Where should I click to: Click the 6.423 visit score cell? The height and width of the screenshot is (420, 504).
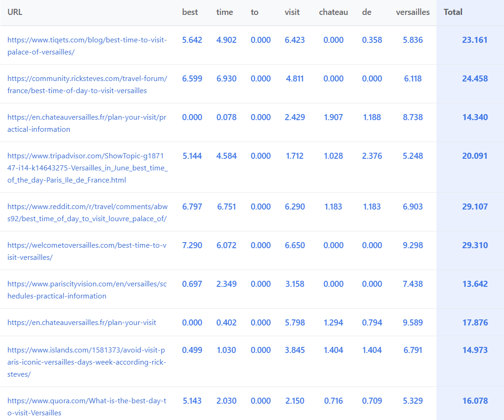295,40
